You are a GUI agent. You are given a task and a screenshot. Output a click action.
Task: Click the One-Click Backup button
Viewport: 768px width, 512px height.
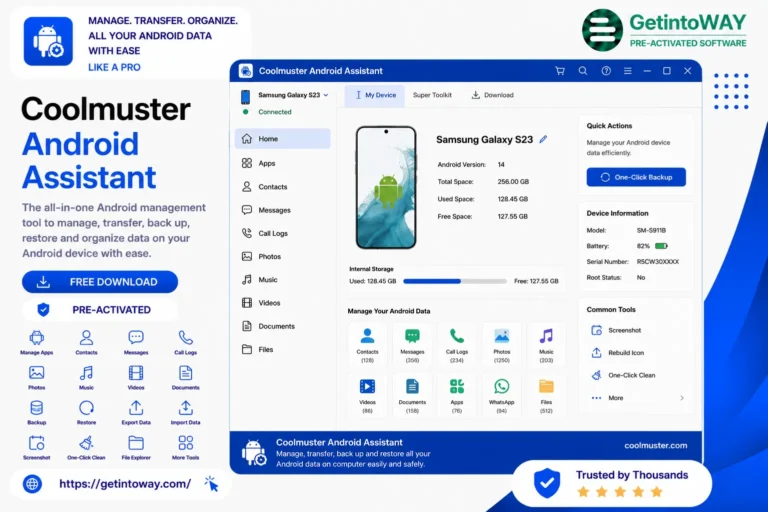point(636,177)
